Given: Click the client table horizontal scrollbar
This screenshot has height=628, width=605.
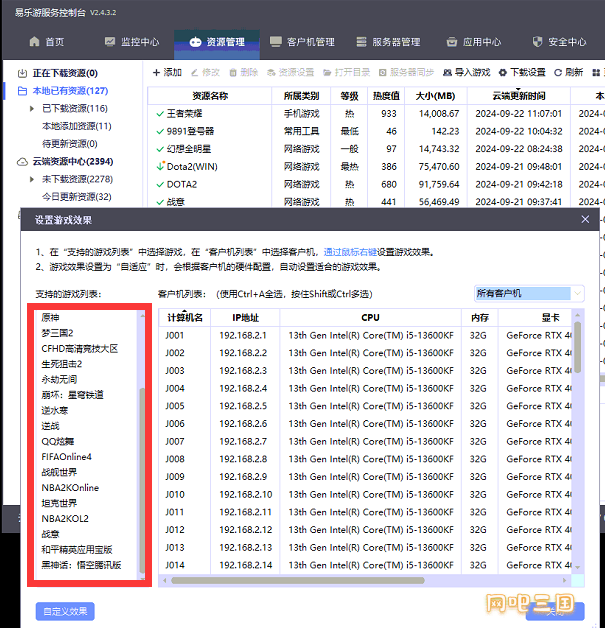Looking at the screenshot, I should (x=297, y=580).
